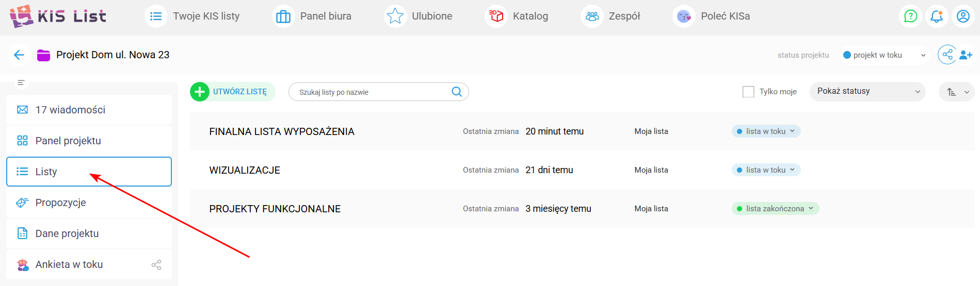
Task: Change status of FINALNA LISTA WYPOSAŻENIA
Action: 766,131
